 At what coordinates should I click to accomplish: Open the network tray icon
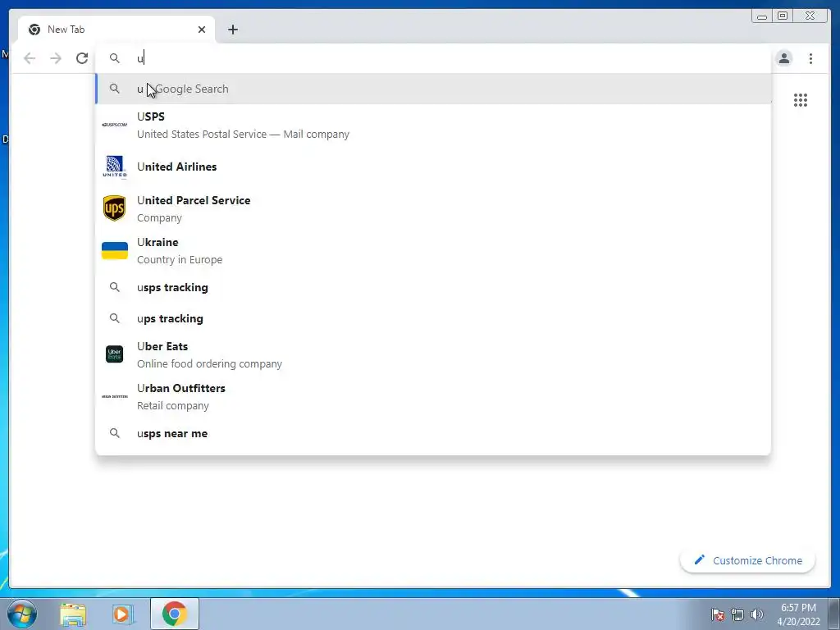[x=737, y=614]
